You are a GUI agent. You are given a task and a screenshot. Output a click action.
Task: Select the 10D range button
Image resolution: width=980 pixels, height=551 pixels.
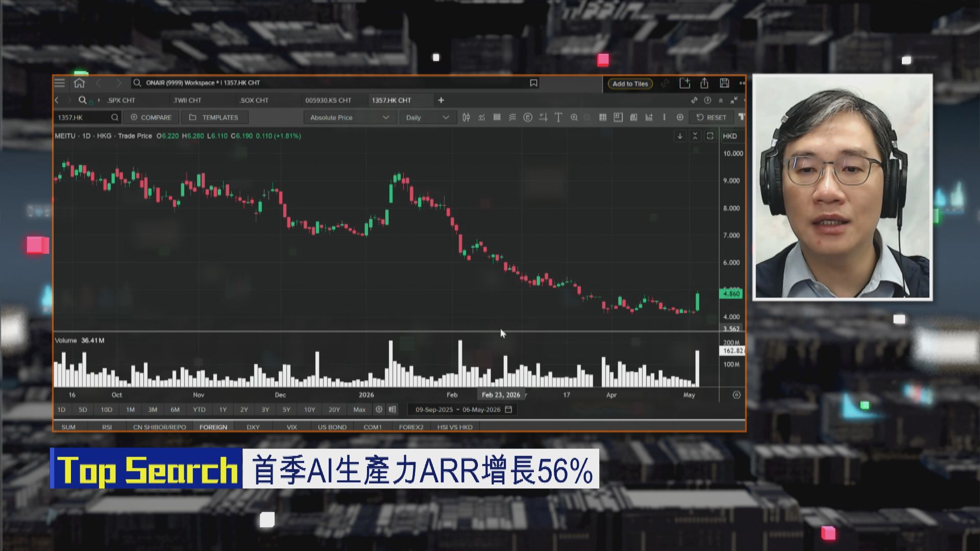[106, 410]
